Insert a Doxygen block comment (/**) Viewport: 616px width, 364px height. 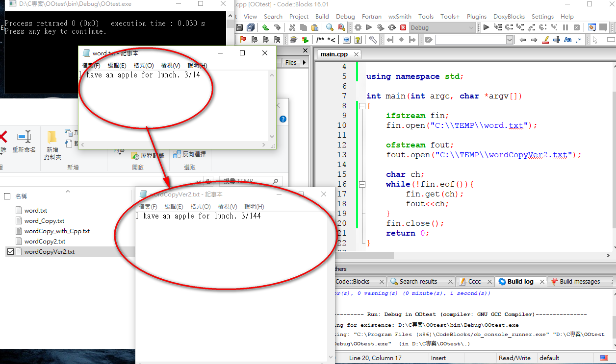[x=321, y=40]
